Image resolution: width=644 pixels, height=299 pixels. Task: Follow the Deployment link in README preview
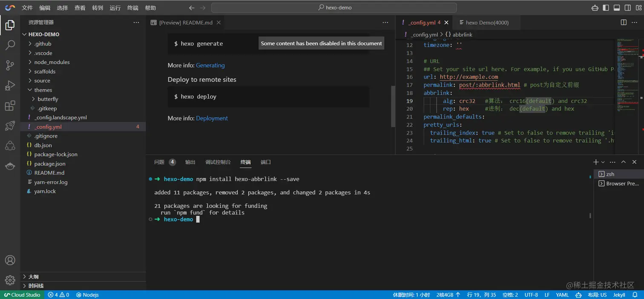point(212,118)
